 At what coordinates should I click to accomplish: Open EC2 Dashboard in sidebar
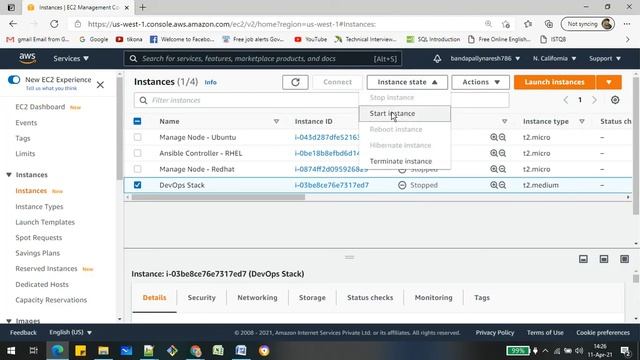click(40, 107)
